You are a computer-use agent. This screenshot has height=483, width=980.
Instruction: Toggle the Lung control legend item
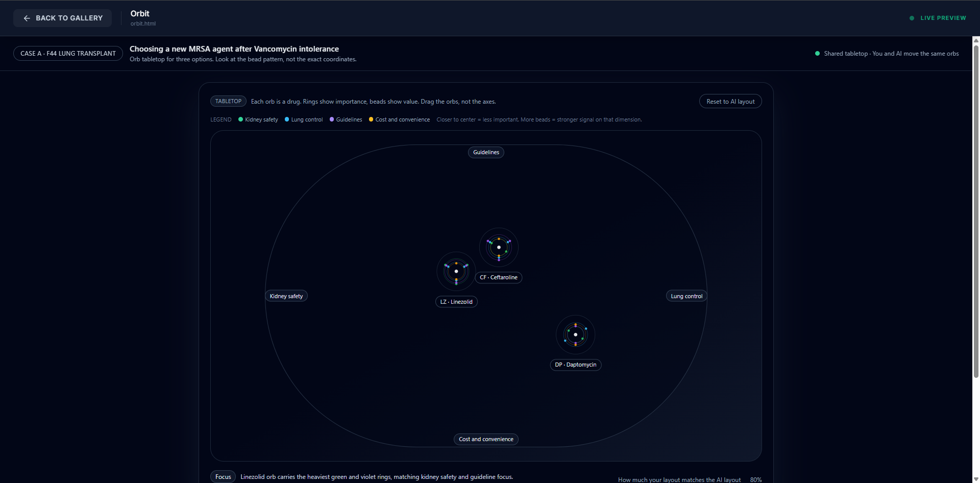[x=303, y=119]
